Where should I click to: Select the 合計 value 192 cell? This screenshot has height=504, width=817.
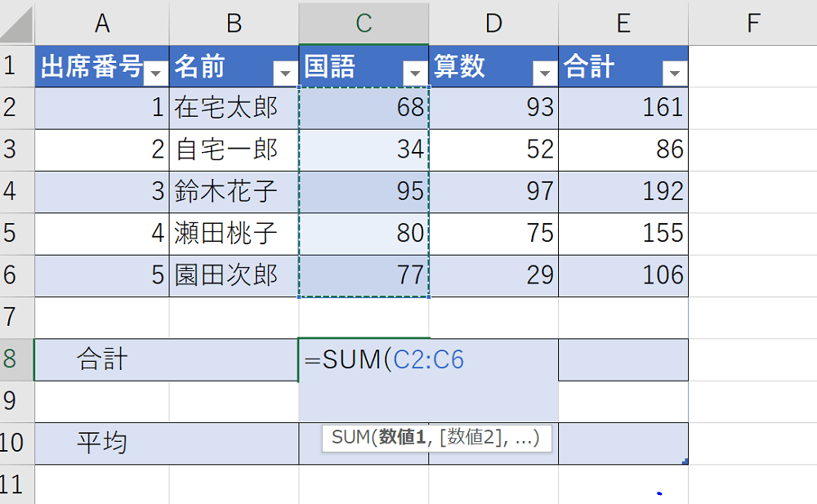click(x=623, y=192)
